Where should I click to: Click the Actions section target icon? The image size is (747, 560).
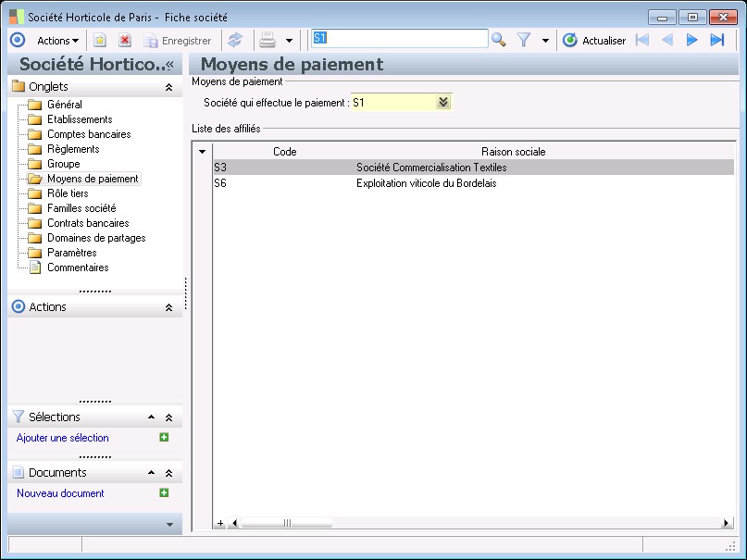pyautogui.click(x=19, y=306)
